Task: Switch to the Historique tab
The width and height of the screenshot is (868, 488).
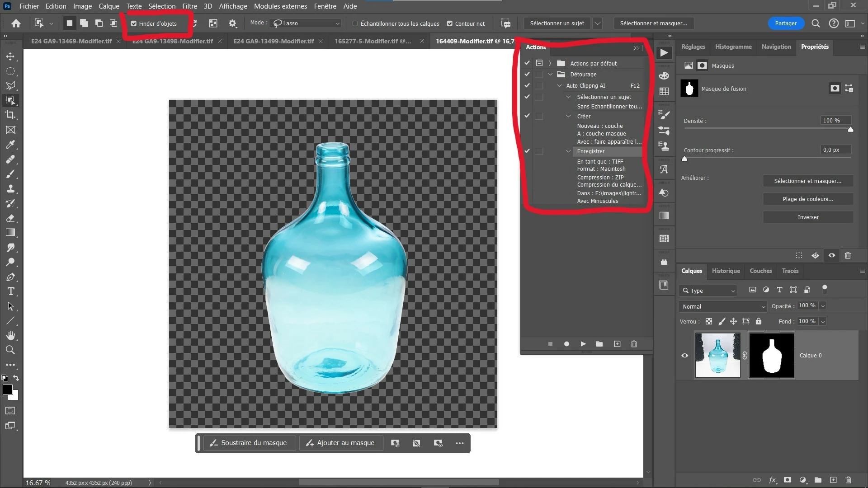Action: [726, 271]
